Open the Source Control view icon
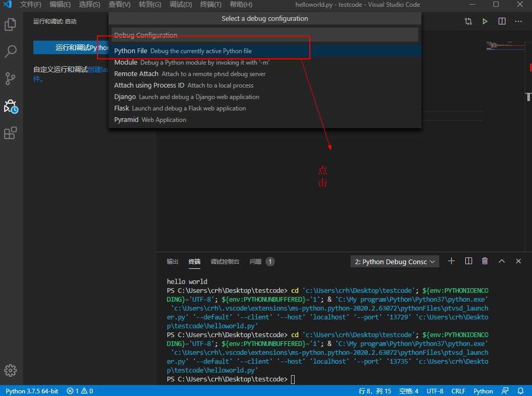The width and height of the screenshot is (532, 396). point(10,79)
